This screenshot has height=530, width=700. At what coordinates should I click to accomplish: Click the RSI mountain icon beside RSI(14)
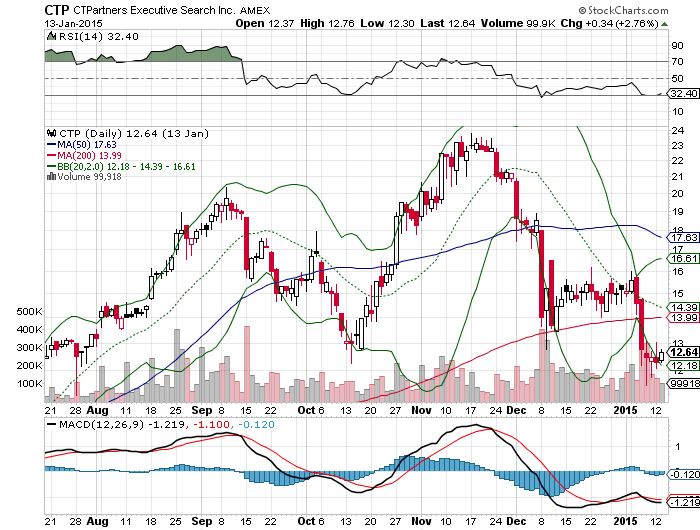click(x=51, y=36)
